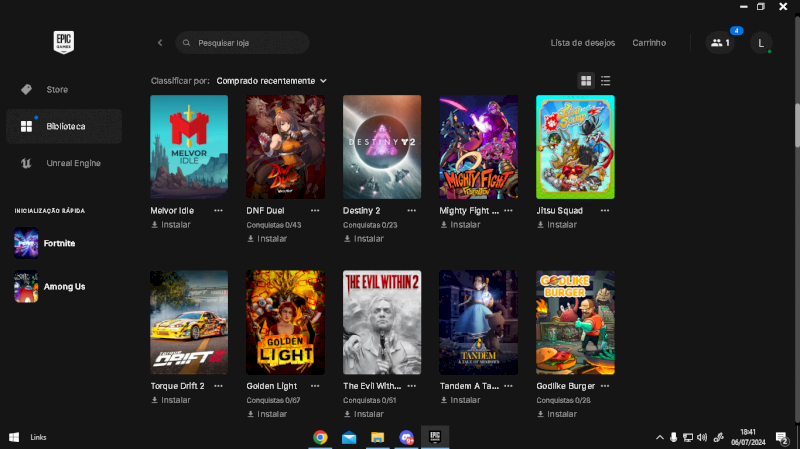The width and height of the screenshot is (800, 449).
Task: Switch to grid view layout
Action: [x=586, y=81]
